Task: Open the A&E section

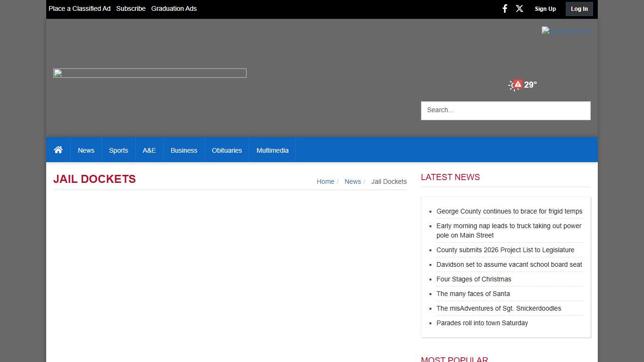Action: [x=149, y=150]
